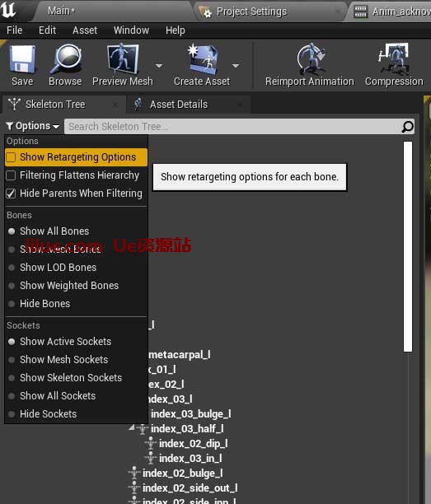Click the Preview Mesh toolbar icon
The height and width of the screenshot is (504, 431).
(x=123, y=58)
